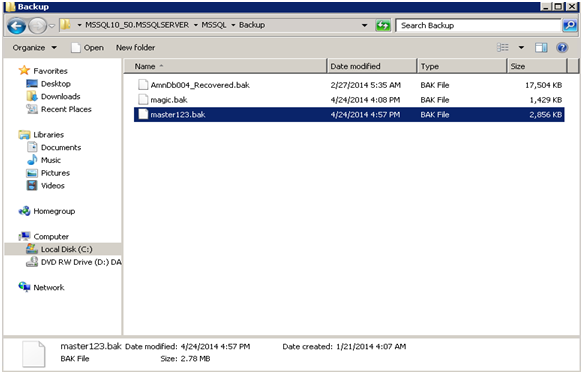Click Date modified value in details pane
Image resolution: width=583 pixels, height=374 pixels.
coord(215,347)
